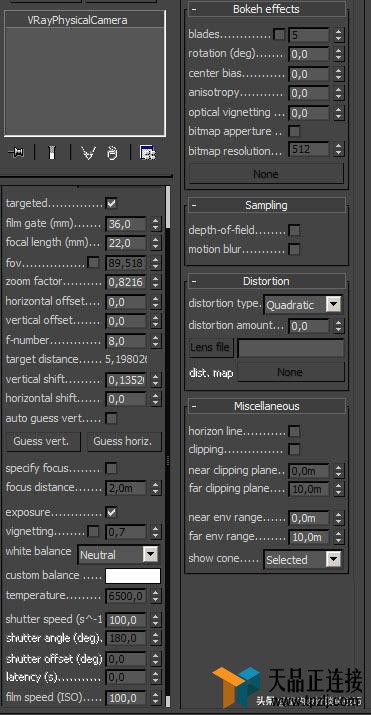Click the Make Unique icon
The image size is (371, 715).
point(88,153)
